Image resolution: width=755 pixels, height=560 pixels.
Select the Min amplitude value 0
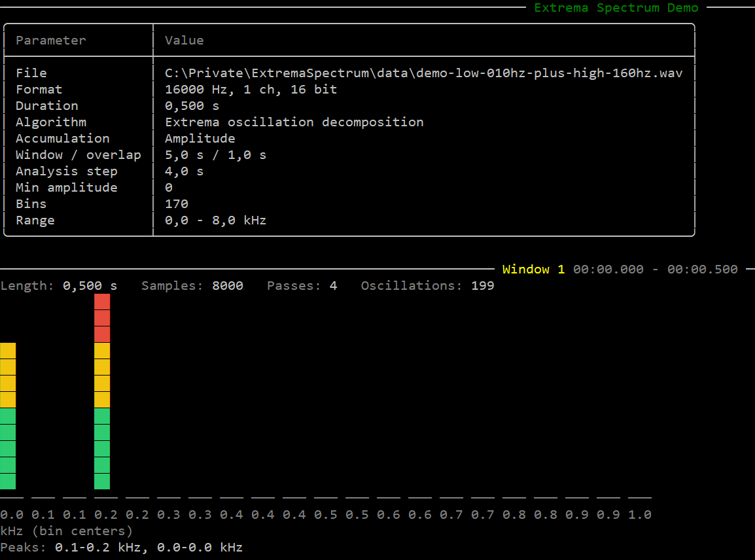coord(169,188)
